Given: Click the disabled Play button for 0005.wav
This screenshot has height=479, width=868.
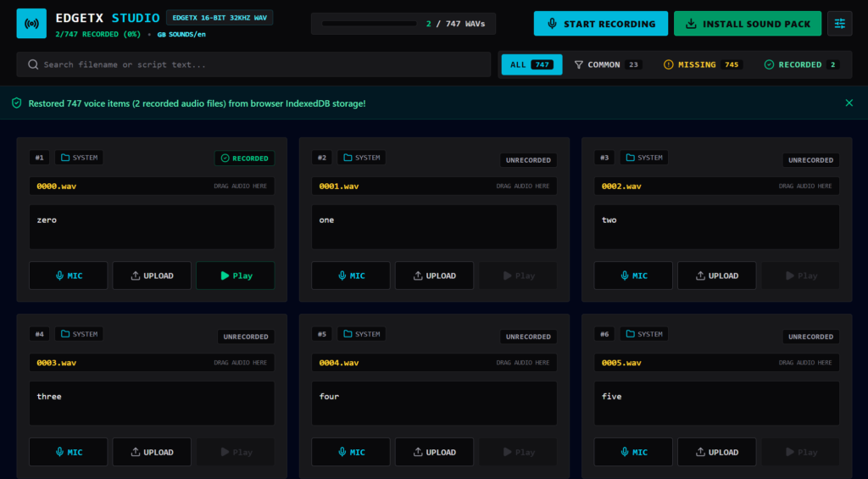Looking at the screenshot, I should [x=800, y=452].
